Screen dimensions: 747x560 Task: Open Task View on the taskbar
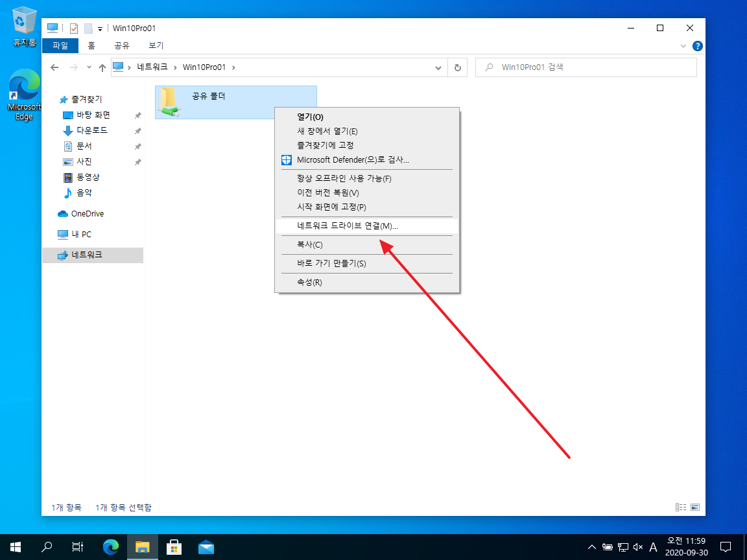tap(78, 547)
